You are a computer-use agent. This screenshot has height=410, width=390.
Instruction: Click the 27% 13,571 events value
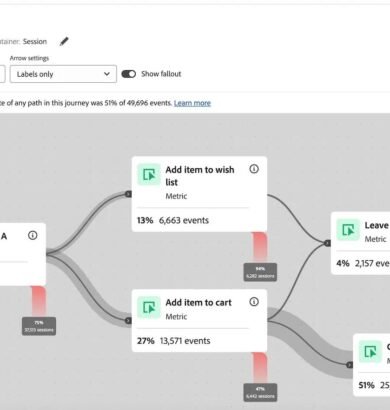[x=173, y=341]
